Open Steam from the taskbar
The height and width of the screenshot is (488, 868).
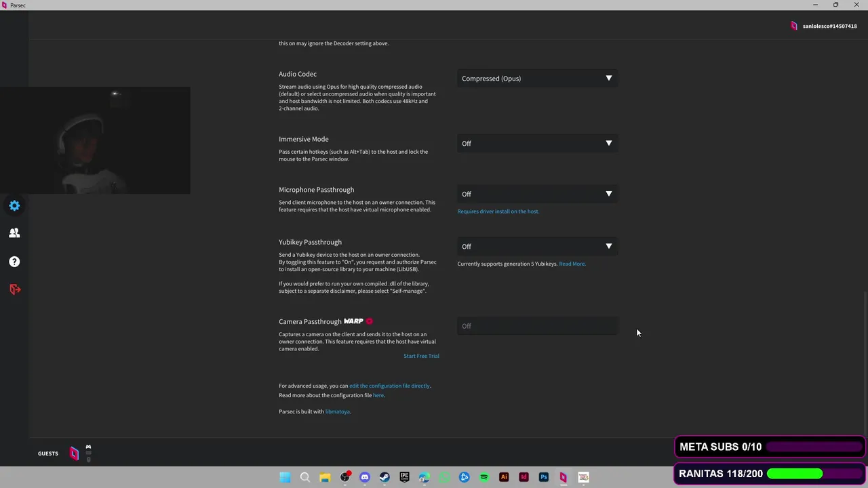coord(384,477)
